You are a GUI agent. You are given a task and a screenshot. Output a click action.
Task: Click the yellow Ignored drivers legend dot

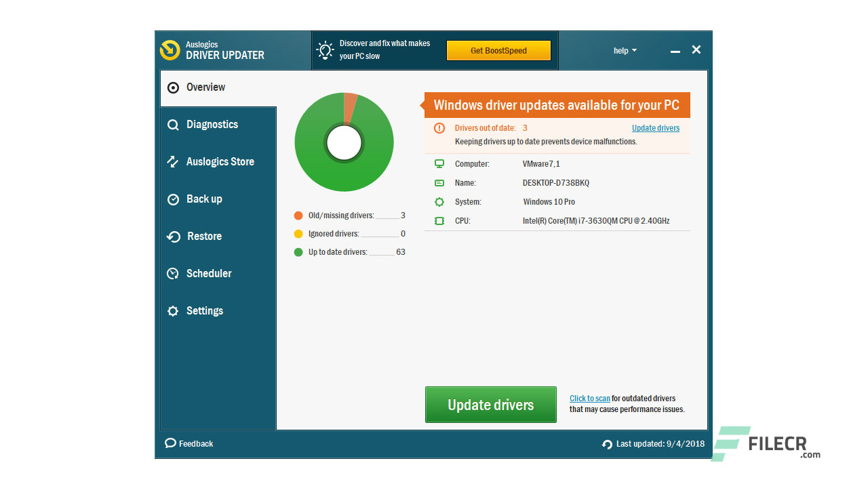coord(298,234)
